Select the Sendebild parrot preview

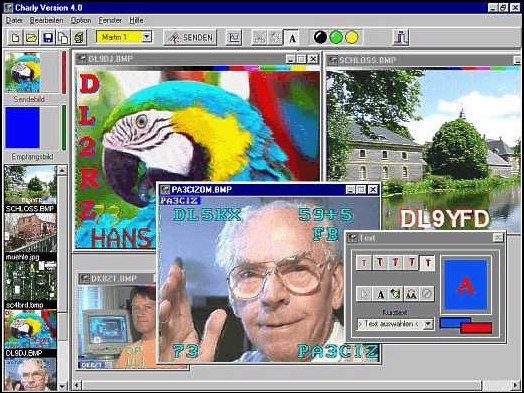point(23,72)
